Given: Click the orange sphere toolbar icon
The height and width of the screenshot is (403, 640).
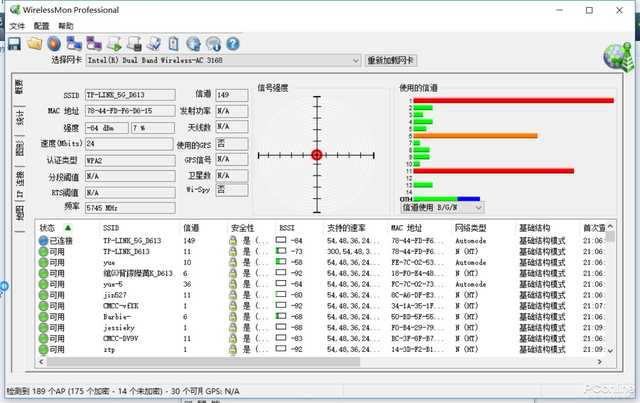Looking at the screenshot, I should (x=54, y=44).
